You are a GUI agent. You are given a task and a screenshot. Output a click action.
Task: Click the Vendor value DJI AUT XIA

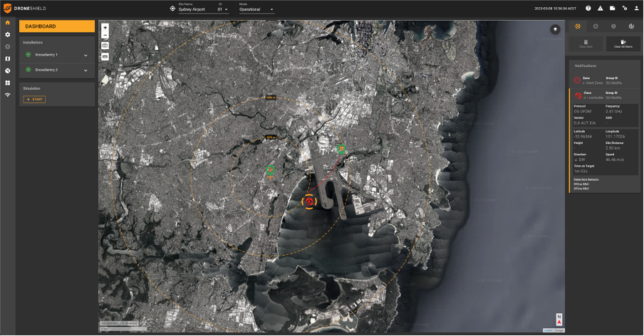[x=584, y=122]
